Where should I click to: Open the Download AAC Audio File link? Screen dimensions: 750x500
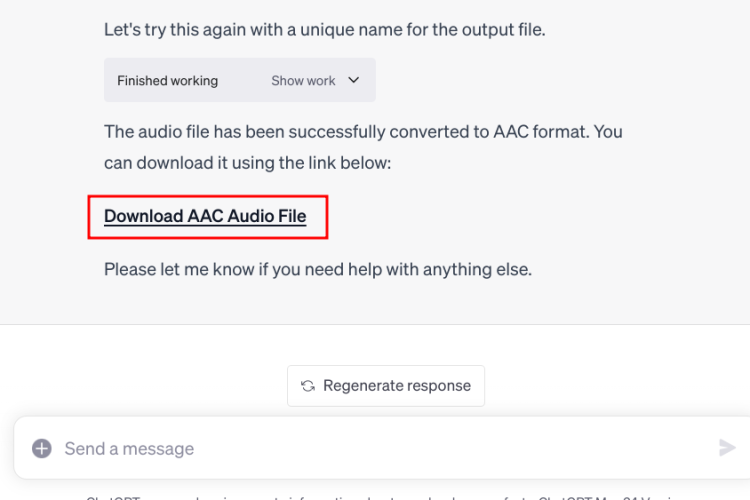coord(205,216)
